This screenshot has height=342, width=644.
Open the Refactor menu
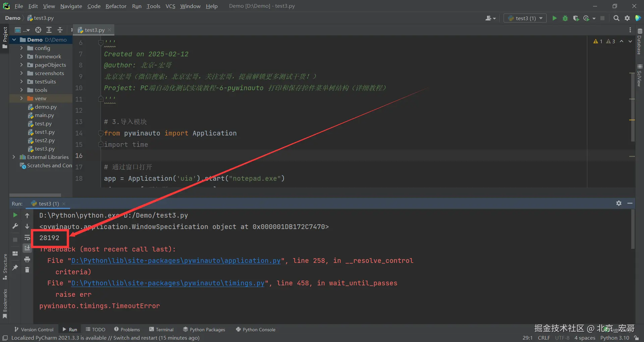(x=116, y=6)
